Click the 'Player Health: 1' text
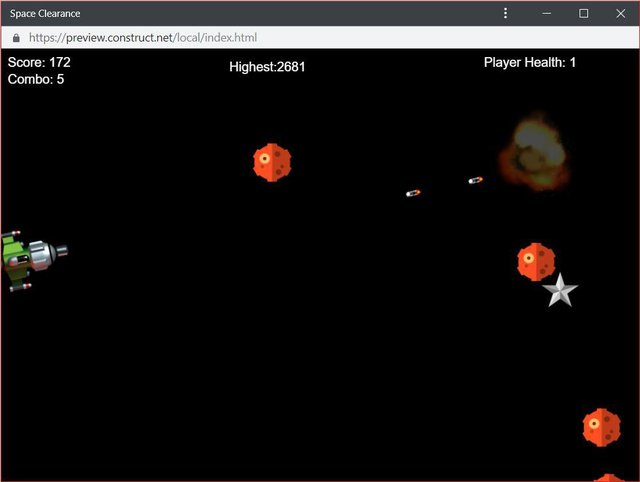 click(530, 62)
